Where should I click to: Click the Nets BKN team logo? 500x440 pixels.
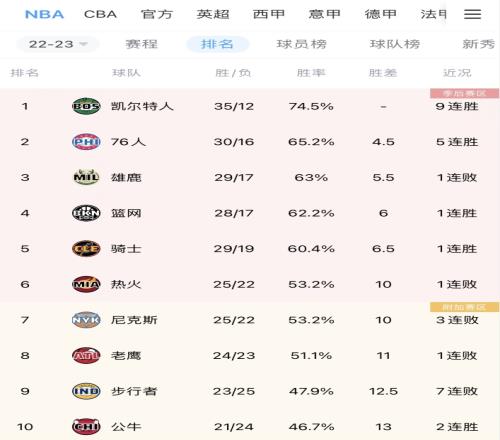pyautogui.click(x=86, y=213)
